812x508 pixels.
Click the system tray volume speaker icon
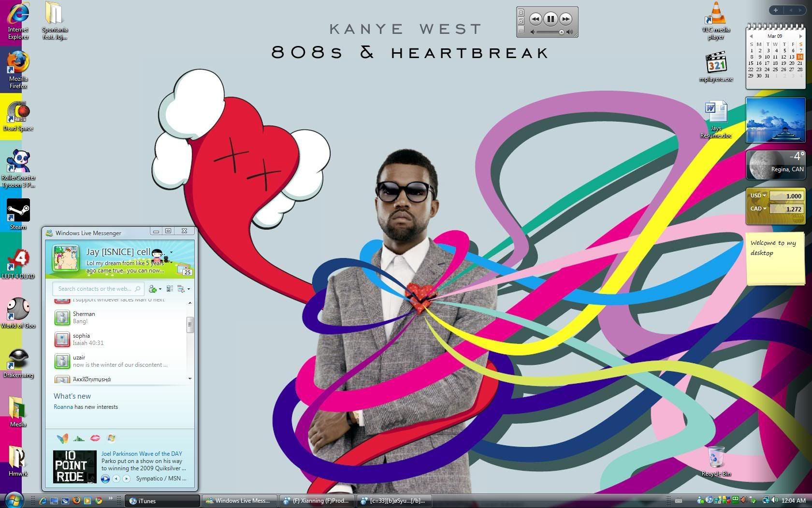(x=774, y=500)
